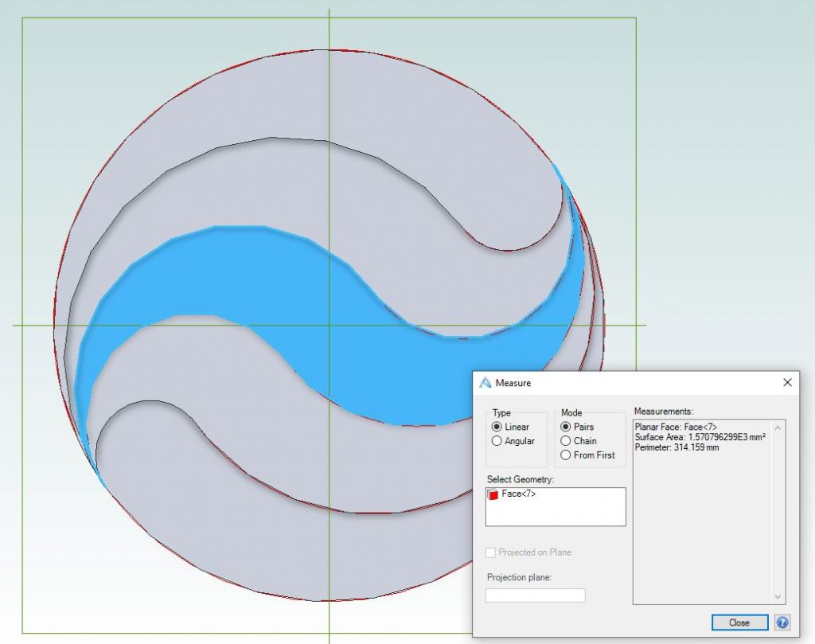Click the red face icon beside Face<7>

(492, 494)
